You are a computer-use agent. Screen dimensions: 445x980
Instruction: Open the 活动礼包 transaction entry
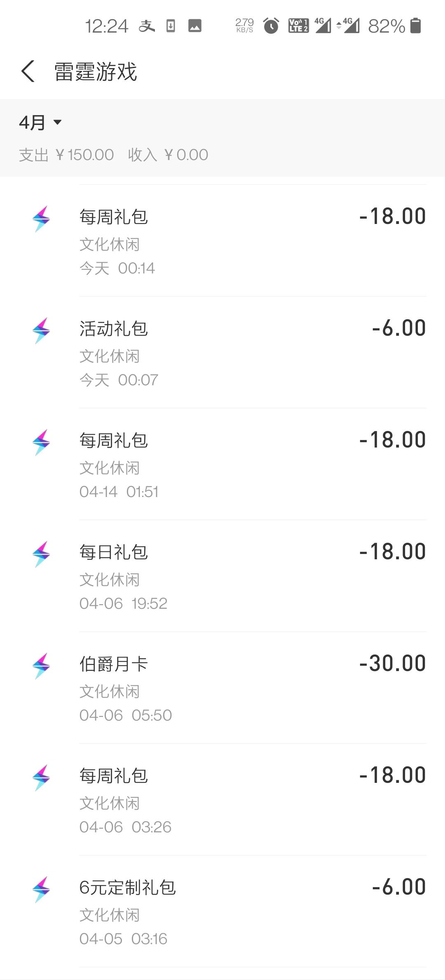click(222, 353)
